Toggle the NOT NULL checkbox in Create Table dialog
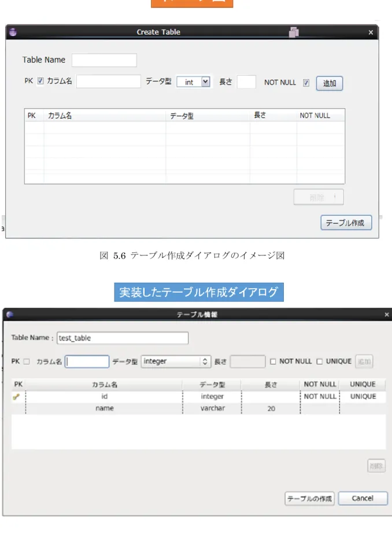The height and width of the screenshot is (535, 392). click(306, 83)
